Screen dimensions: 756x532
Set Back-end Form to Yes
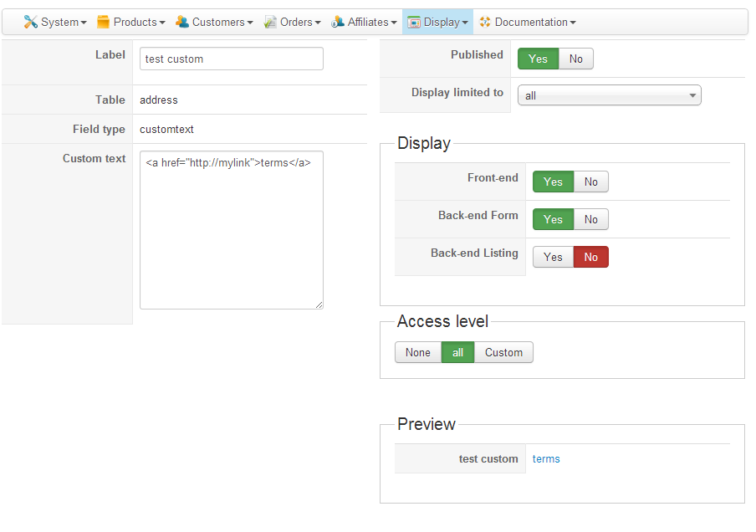[553, 219]
